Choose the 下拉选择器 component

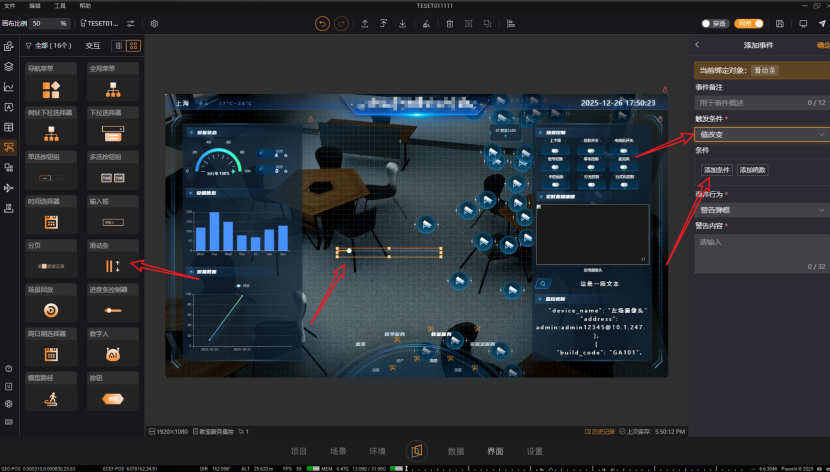click(x=113, y=126)
